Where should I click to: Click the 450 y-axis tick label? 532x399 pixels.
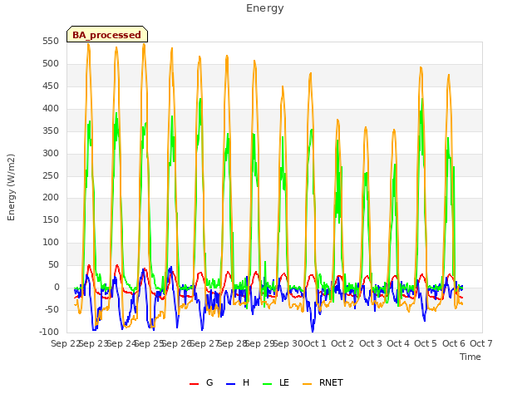click(51, 86)
